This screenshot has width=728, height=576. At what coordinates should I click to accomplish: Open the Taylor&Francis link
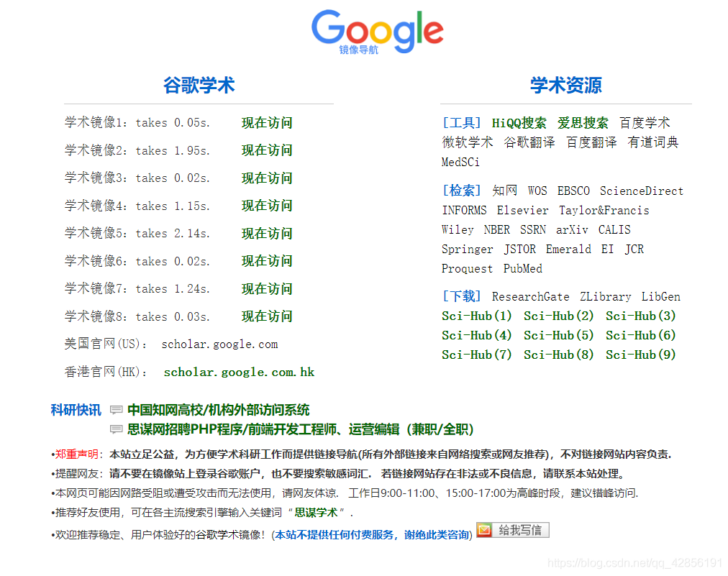(604, 210)
